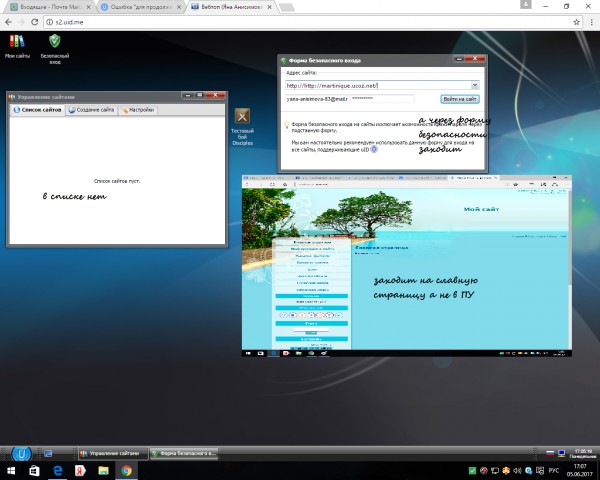Image resolution: width=600 pixels, height=480 pixels.
Task: Close the Ошибка tab
Action: [179, 7]
